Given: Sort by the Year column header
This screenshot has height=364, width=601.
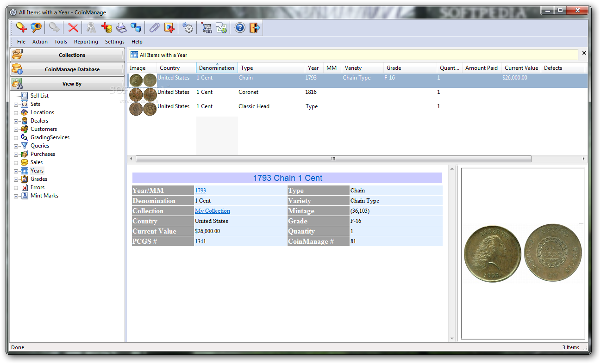Looking at the screenshot, I should (314, 68).
